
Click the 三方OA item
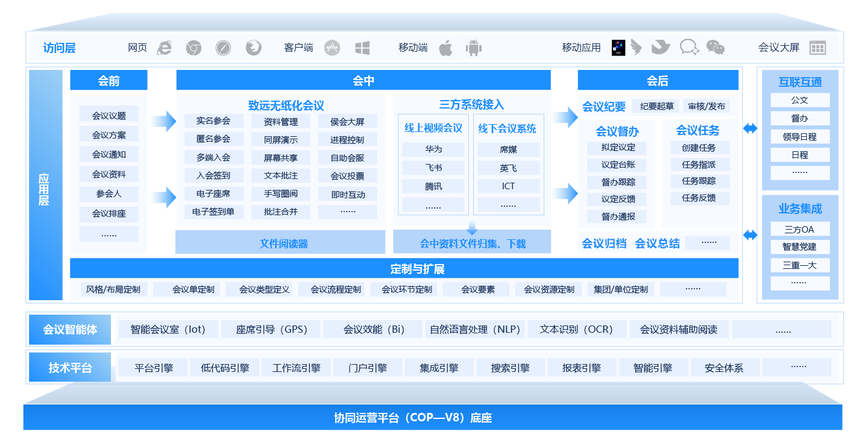click(800, 229)
